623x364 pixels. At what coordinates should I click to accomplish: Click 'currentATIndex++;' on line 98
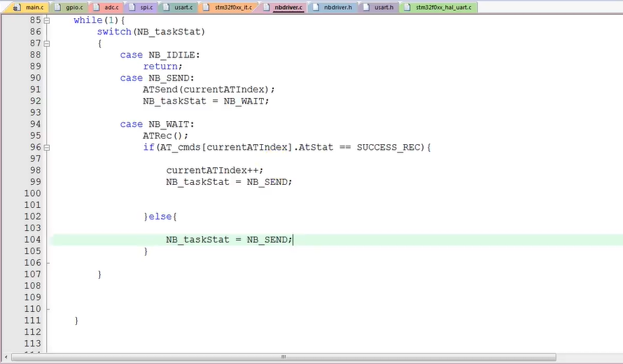215,171
